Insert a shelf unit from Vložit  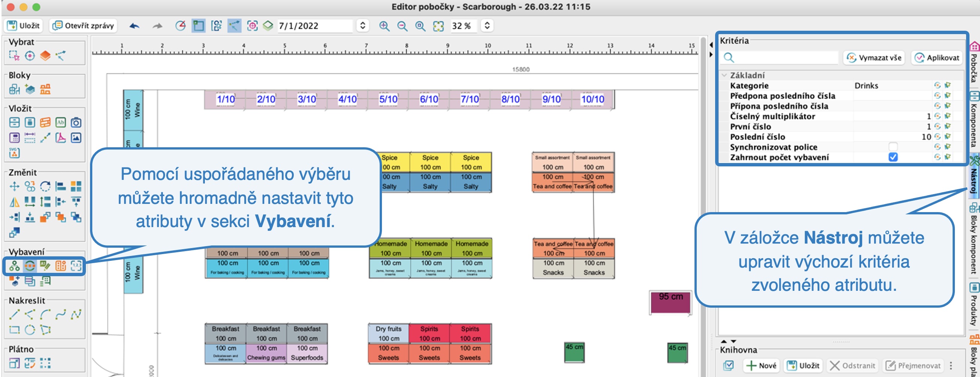[14, 123]
